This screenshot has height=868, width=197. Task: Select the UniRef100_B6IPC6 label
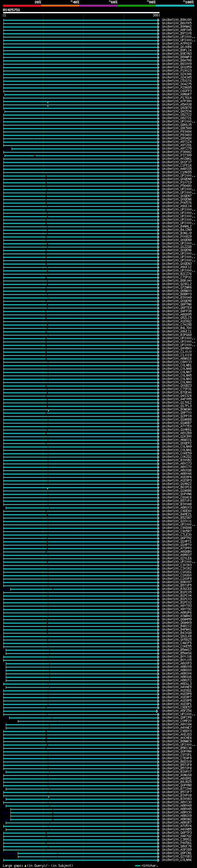click(x=177, y=487)
